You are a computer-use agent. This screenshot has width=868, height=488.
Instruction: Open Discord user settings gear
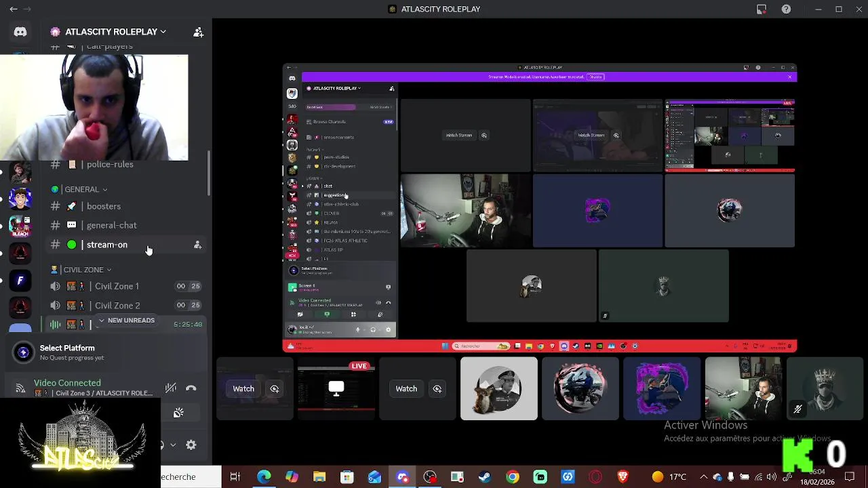(191, 445)
